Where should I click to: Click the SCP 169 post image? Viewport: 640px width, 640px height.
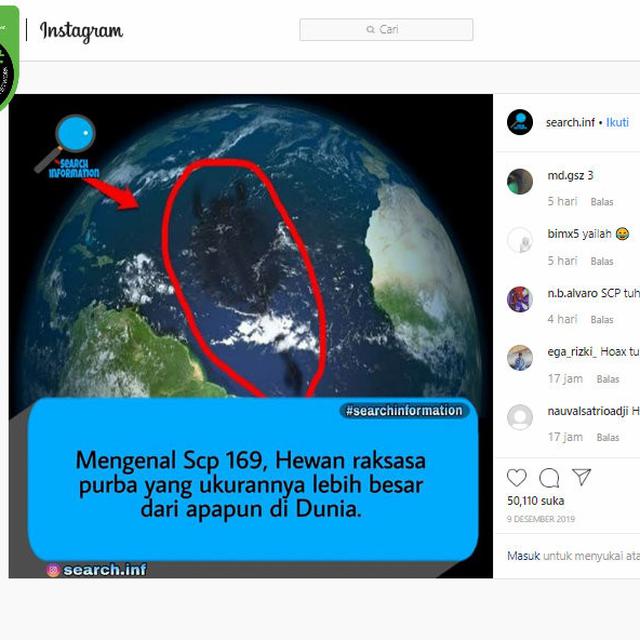coord(251,336)
